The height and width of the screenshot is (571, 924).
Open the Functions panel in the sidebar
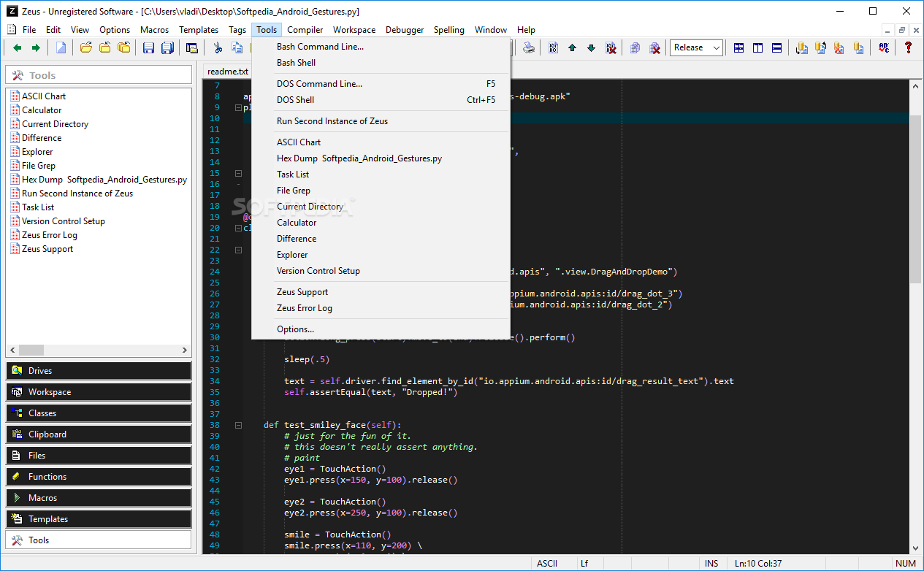(x=99, y=477)
